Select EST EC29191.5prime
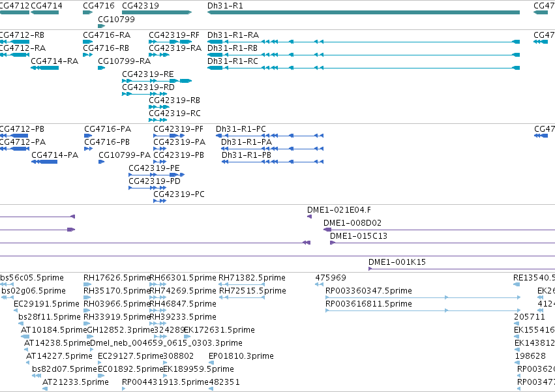This screenshot has height=392, width=555. click(16, 311)
